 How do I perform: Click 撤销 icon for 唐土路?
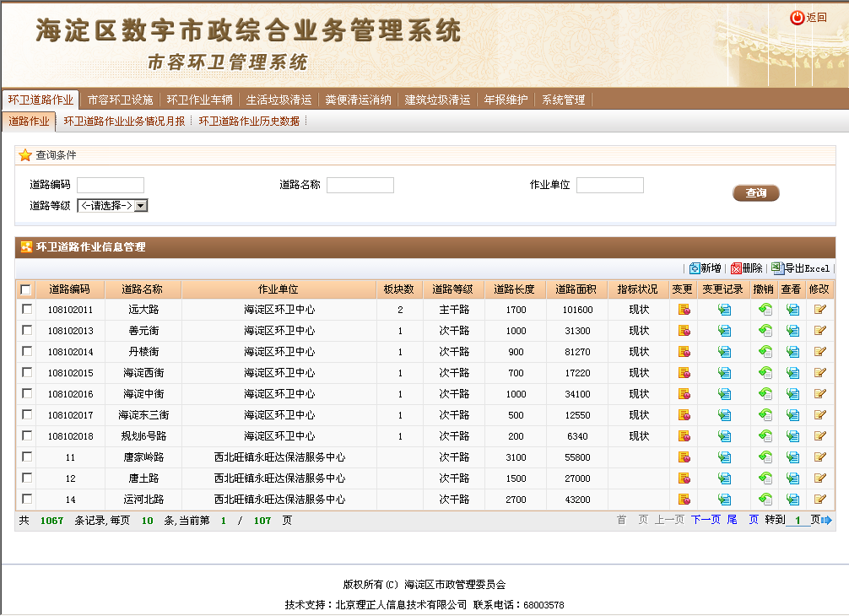(x=765, y=478)
